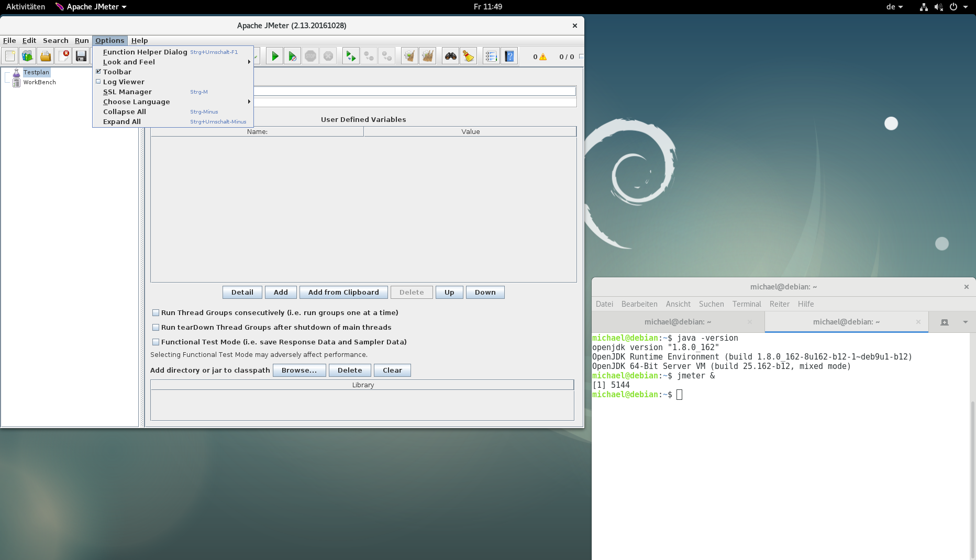Viewport: 976px width, 560px height.
Task: Click the Close test plan icon
Action: point(63,56)
